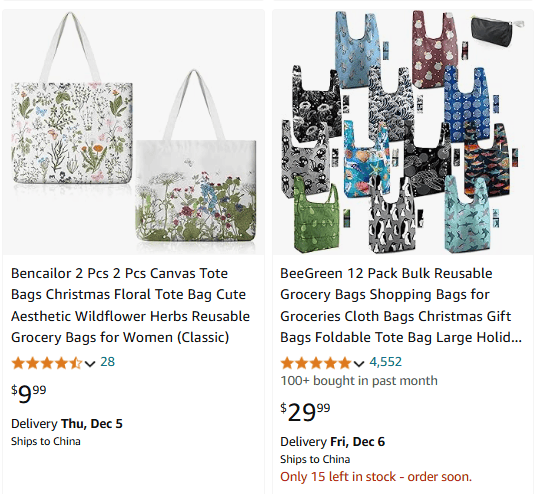Image resolution: width=539 pixels, height=494 pixels.
Task: Open the Bencailor floral tote bags image
Action: [x=133, y=132]
